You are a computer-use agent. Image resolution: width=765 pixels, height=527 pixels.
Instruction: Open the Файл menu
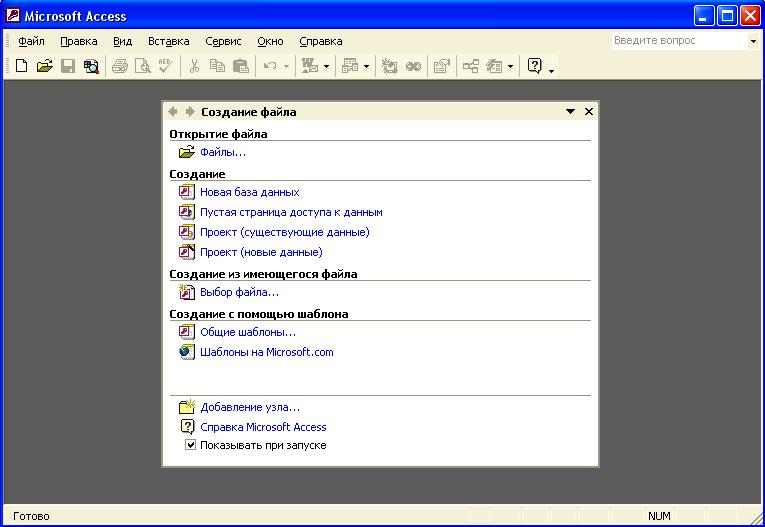pos(31,41)
